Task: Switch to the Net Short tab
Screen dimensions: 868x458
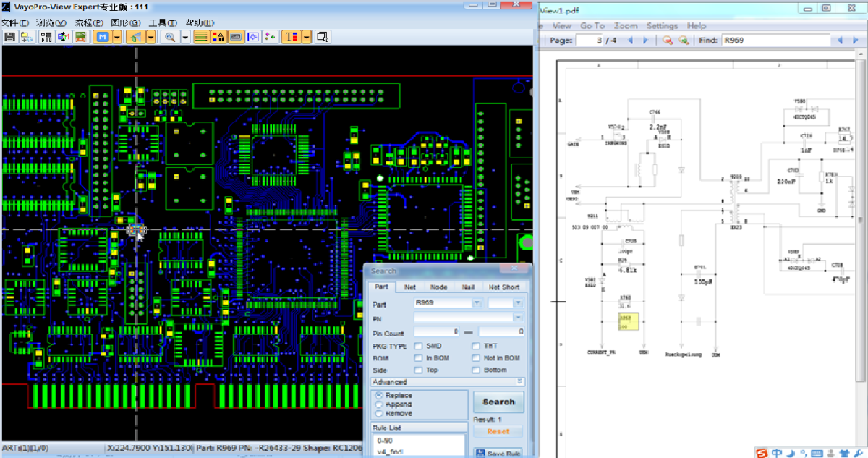Action: point(504,287)
